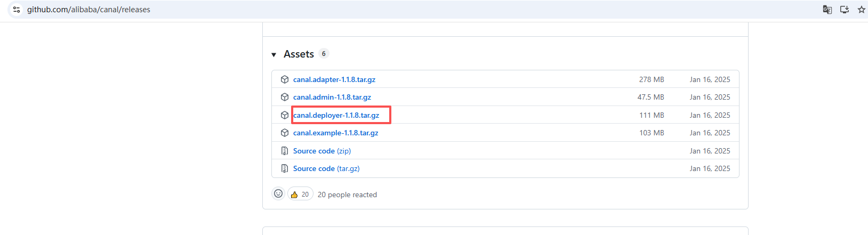Image resolution: width=868 pixels, height=235 pixels.
Task: Select the 47.5 MB size text
Action: coord(650,97)
